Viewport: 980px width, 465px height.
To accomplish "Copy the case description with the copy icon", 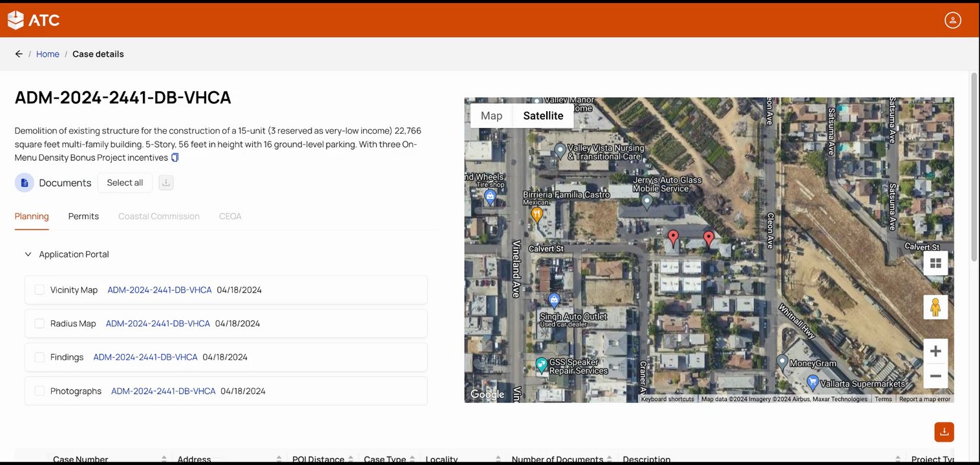I will coord(175,158).
